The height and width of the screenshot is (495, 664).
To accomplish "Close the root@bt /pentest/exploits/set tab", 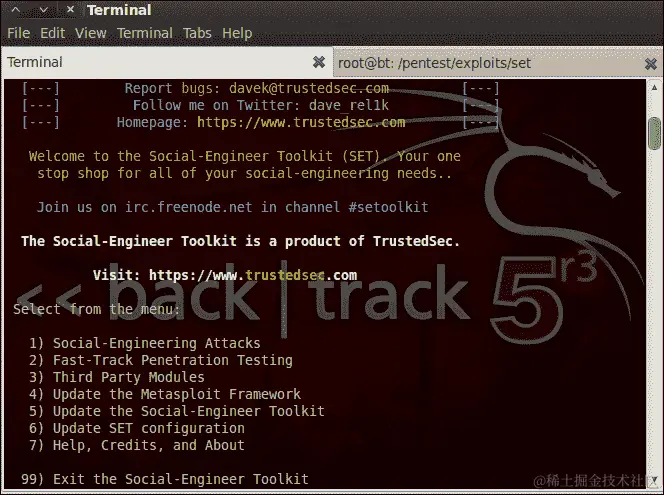I will pyautogui.click(x=650, y=64).
